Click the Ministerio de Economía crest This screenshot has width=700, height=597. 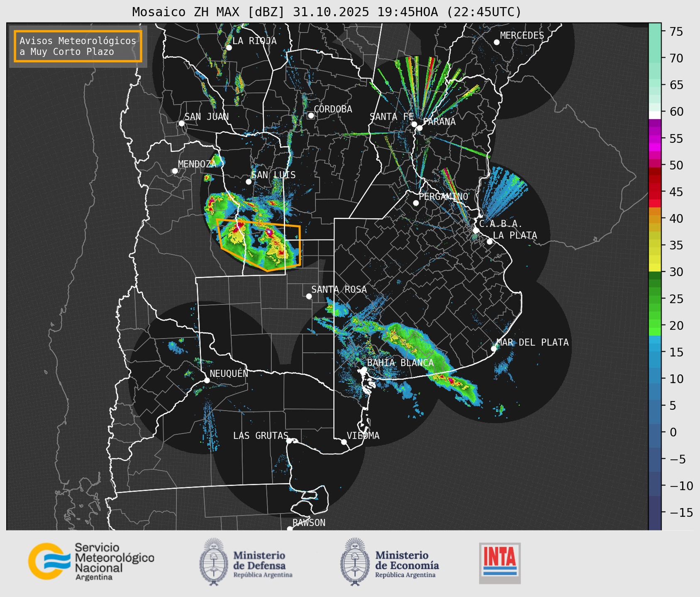354,562
